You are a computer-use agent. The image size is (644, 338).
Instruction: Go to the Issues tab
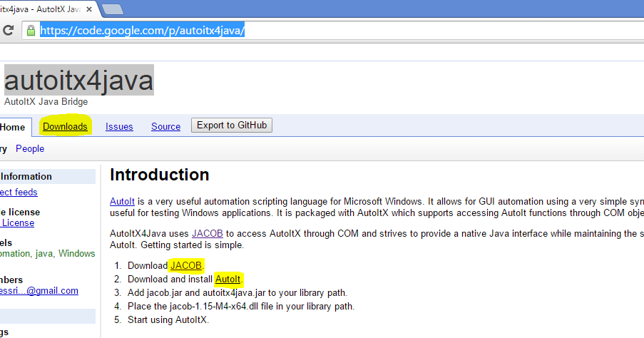[119, 126]
